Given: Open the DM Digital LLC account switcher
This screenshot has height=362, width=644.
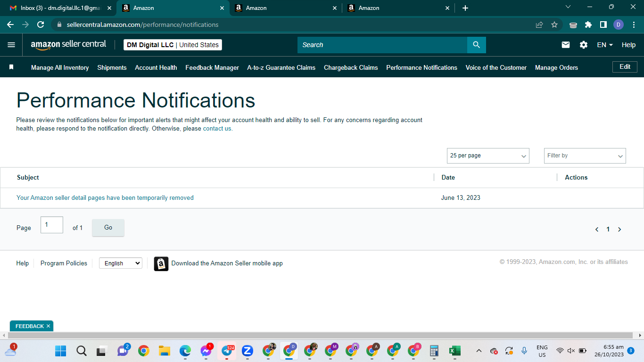Looking at the screenshot, I should 173,45.
